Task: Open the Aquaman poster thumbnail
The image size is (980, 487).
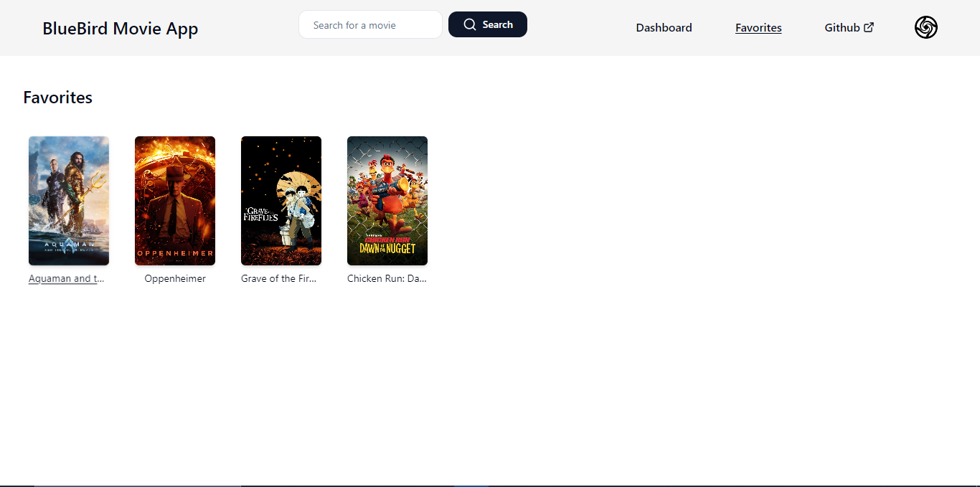Action: click(x=69, y=201)
